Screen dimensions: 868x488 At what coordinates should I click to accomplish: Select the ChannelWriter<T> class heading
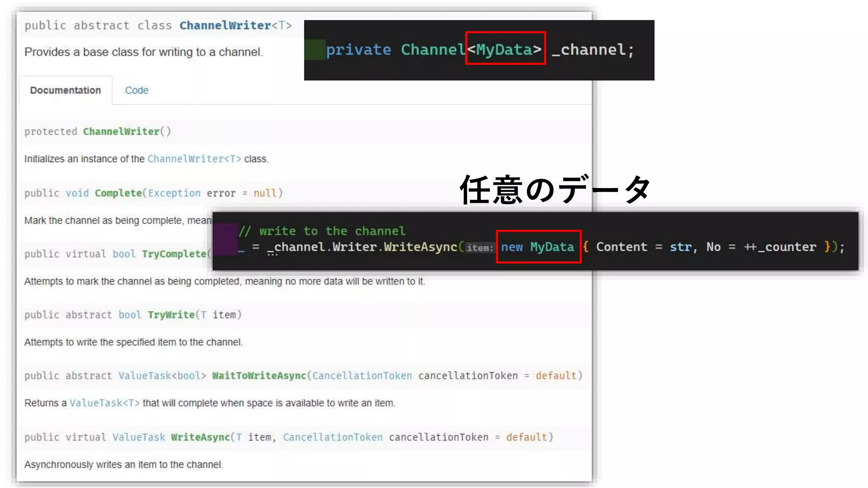point(235,25)
